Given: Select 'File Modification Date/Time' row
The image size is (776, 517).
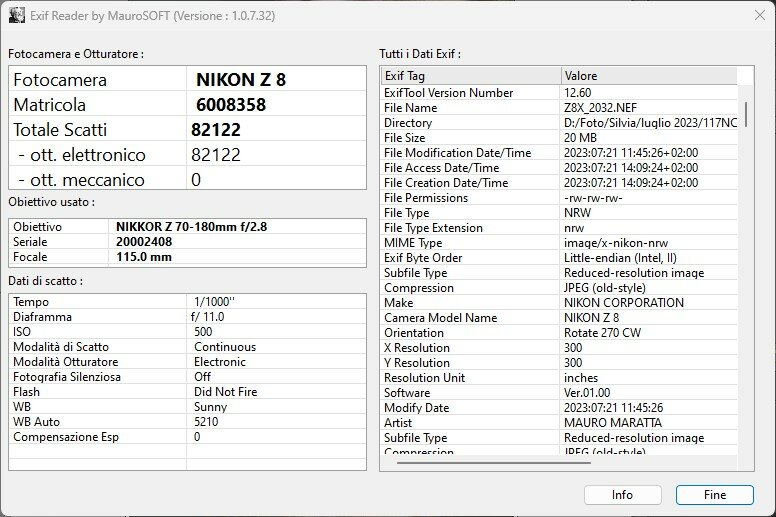Looking at the screenshot, I should tap(559, 153).
